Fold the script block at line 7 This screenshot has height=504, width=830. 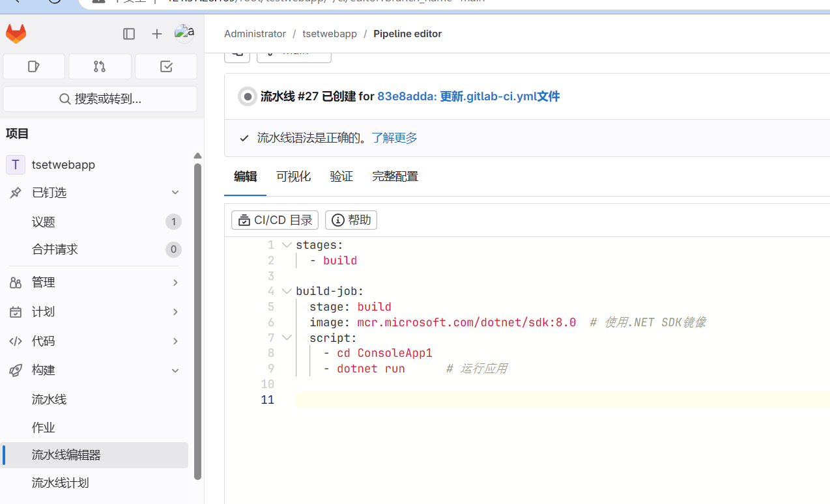[287, 337]
